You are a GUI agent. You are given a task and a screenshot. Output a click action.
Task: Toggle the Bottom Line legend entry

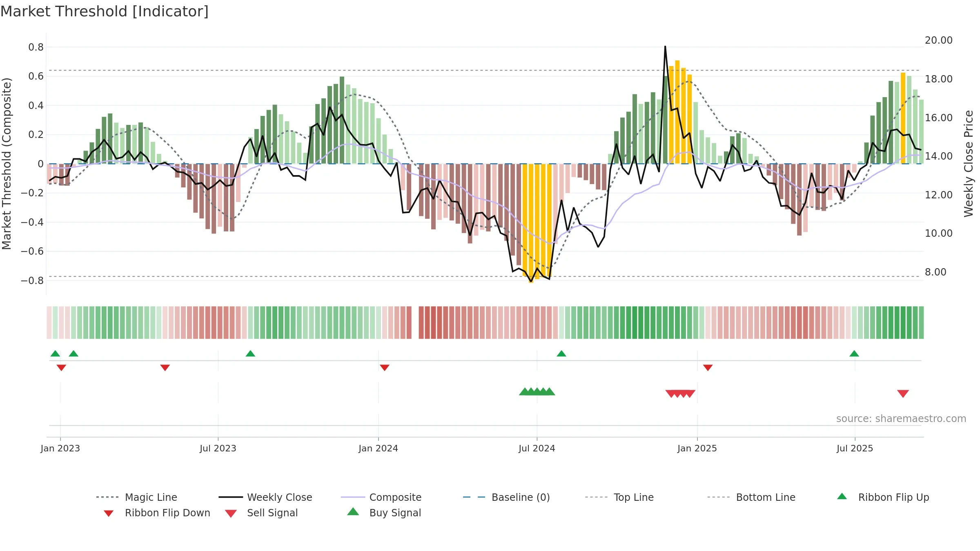click(x=751, y=497)
